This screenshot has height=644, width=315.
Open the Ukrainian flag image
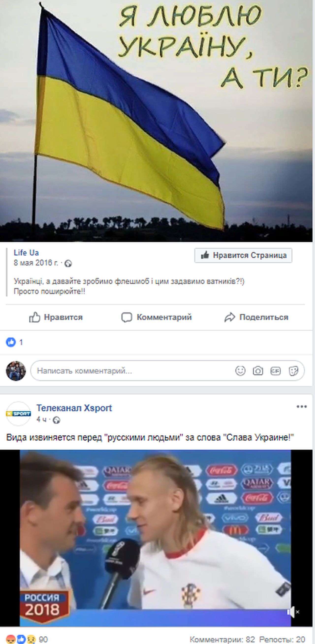pyautogui.click(x=156, y=121)
